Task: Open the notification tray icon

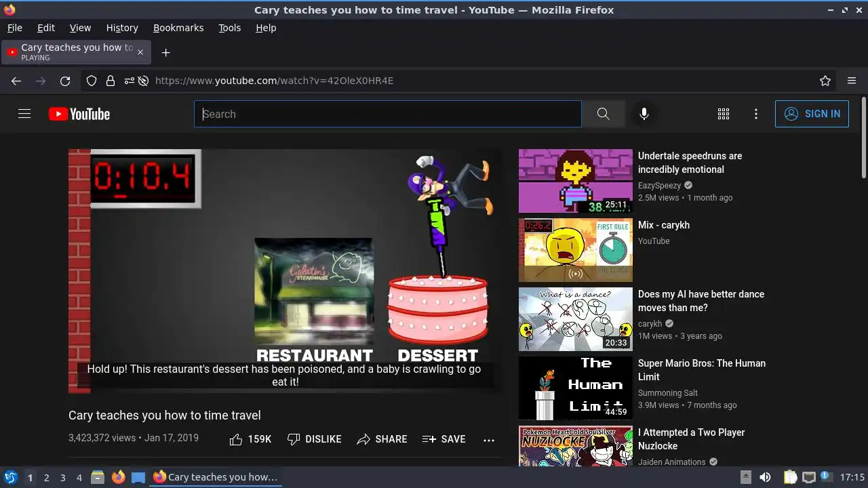Action: pos(826,476)
